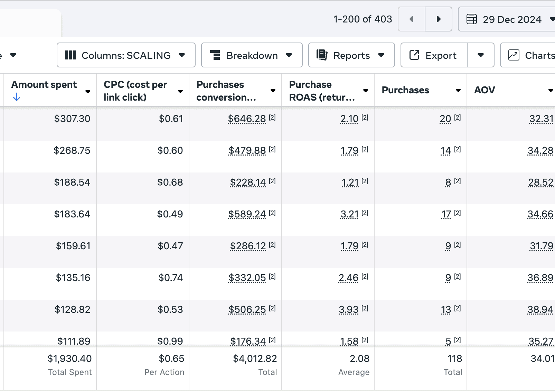
Task: Click the 3.93 ROAS value link
Action: pyautogui.click(x=349, y=310)
